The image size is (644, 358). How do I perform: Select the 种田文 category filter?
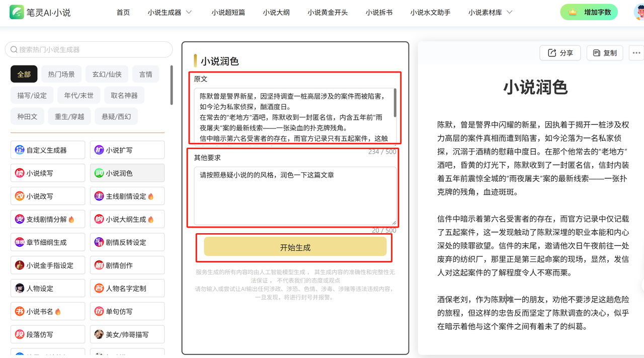click(x=27, y=116)
